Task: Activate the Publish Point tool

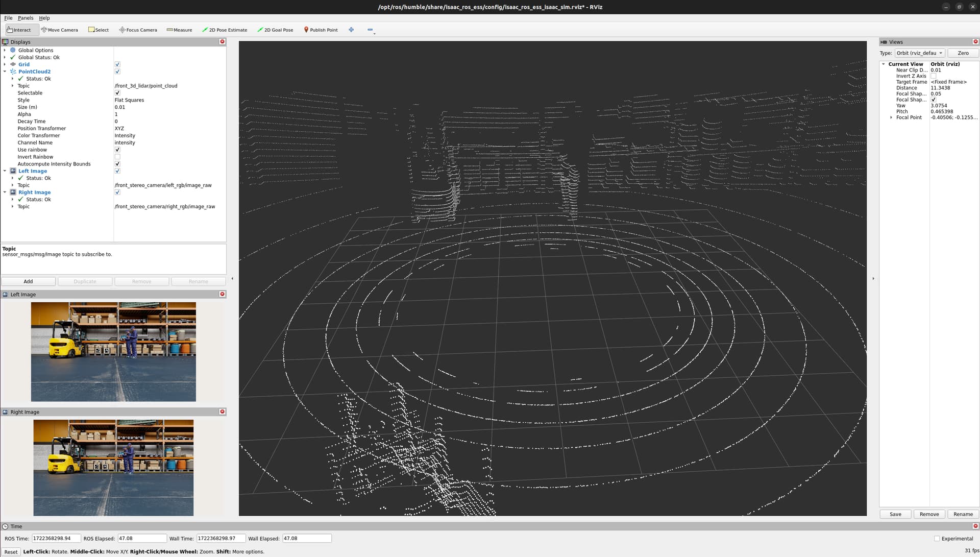Action: 321,30
